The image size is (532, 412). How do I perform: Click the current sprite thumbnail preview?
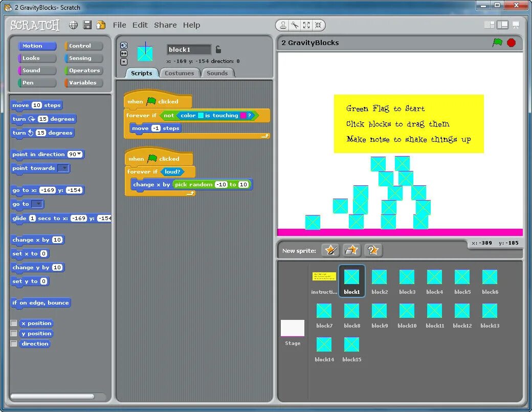pyautogui.click(x=145, y=53)
